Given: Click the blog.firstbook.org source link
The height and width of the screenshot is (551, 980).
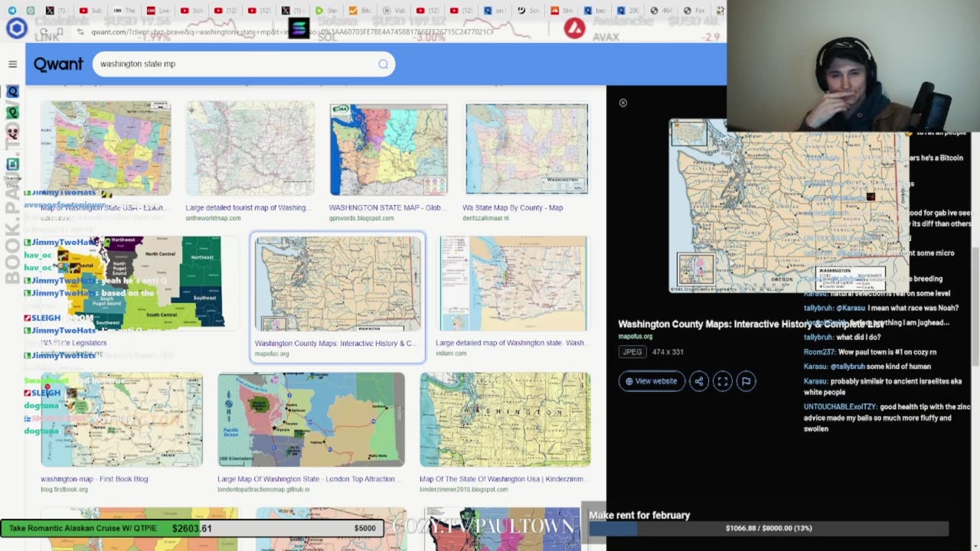Looking at the screenshot, I should 64,489.
